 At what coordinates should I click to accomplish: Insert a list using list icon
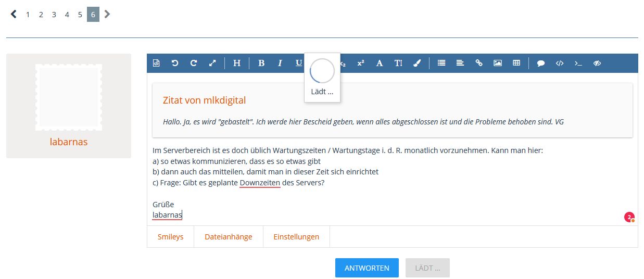point(441,63)
